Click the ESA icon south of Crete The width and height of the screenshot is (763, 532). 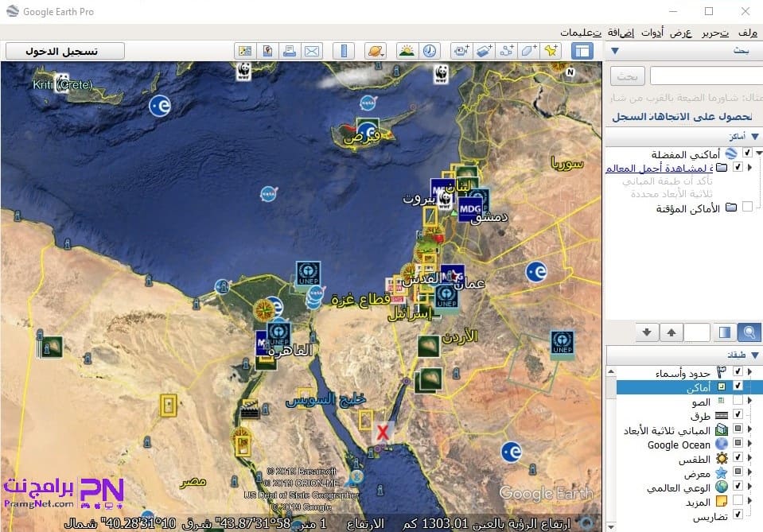pyautogui.click(x=160, y=106)
